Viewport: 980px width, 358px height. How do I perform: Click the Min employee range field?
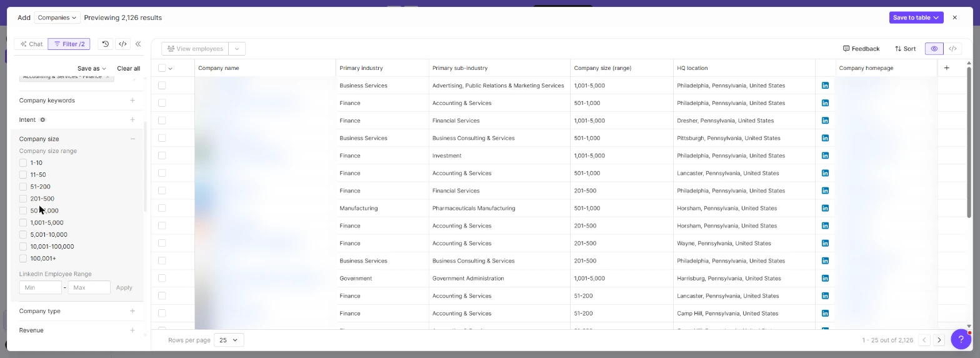pos(41,287)
